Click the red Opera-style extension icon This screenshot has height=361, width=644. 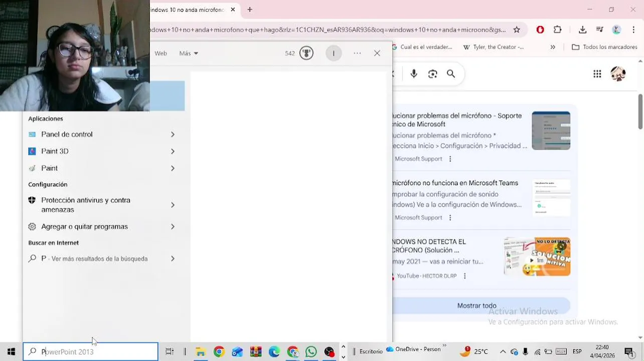540,30
